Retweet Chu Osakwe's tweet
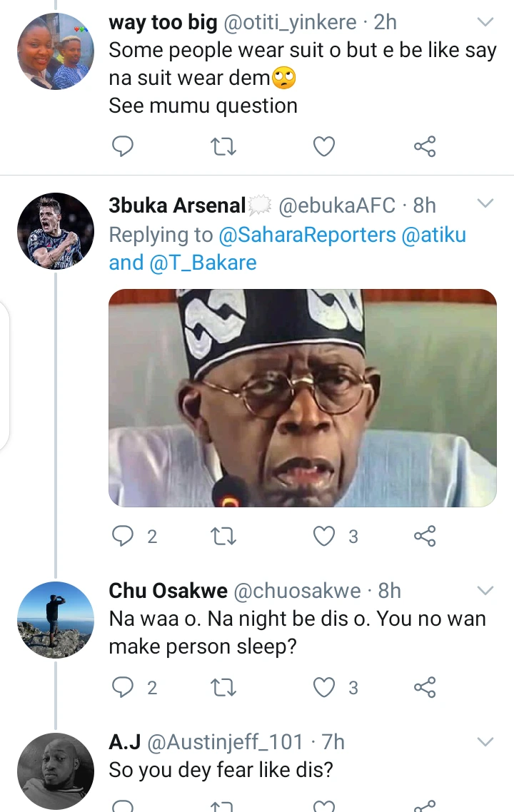514x812 pixels. pyautogui.click(x=223, y=687)
